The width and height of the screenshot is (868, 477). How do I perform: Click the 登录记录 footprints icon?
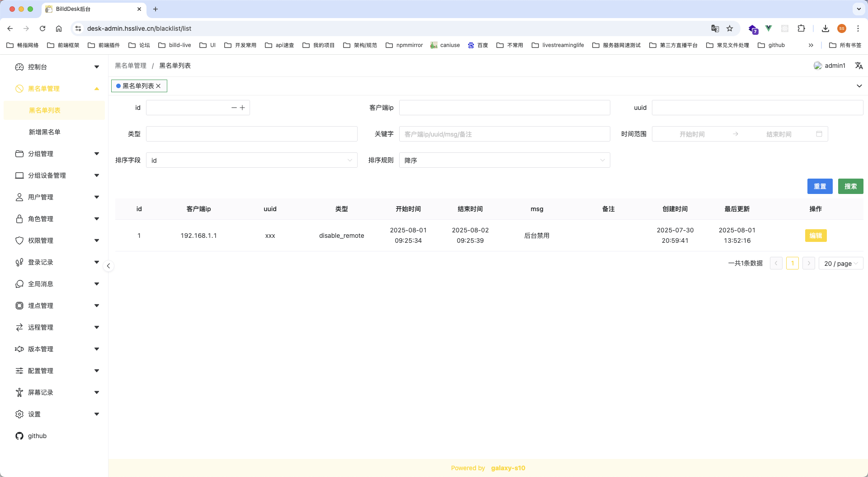(x=19, y=262)
